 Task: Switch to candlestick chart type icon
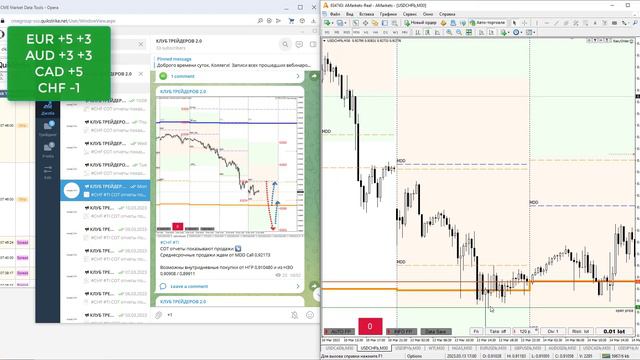tap(427, 32)
